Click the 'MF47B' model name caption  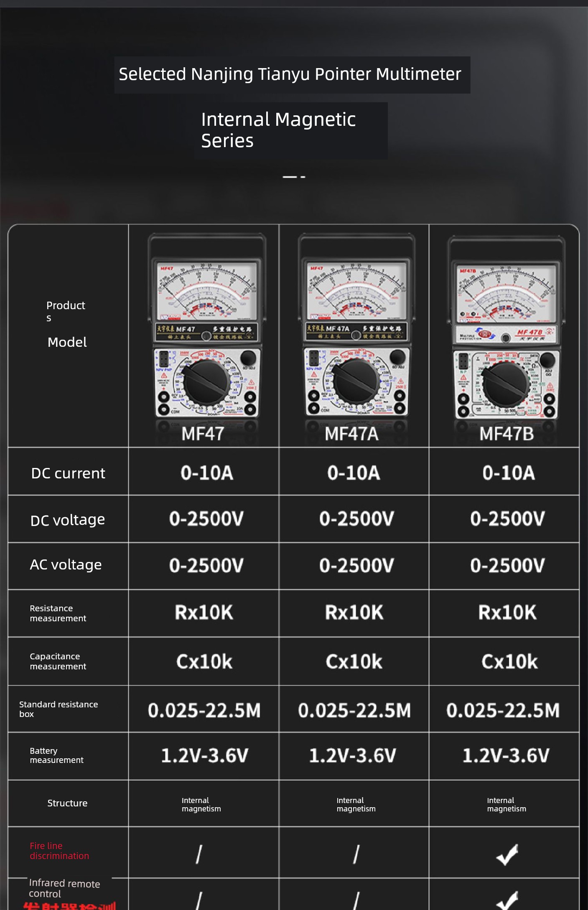507,434
